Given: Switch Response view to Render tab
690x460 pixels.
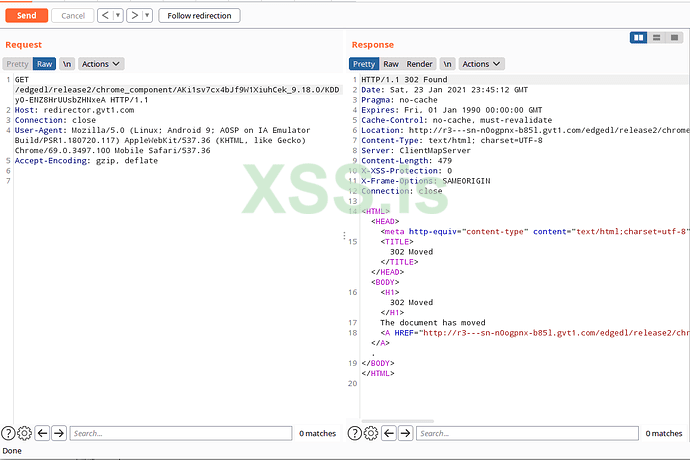Looking at the screenshot, I should coord(419,64).
